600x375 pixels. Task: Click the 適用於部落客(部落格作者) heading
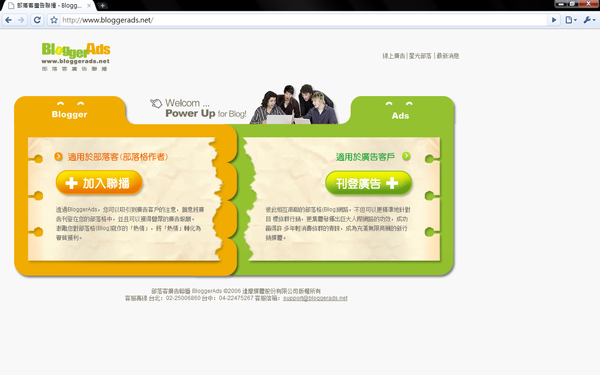point(118,157)
